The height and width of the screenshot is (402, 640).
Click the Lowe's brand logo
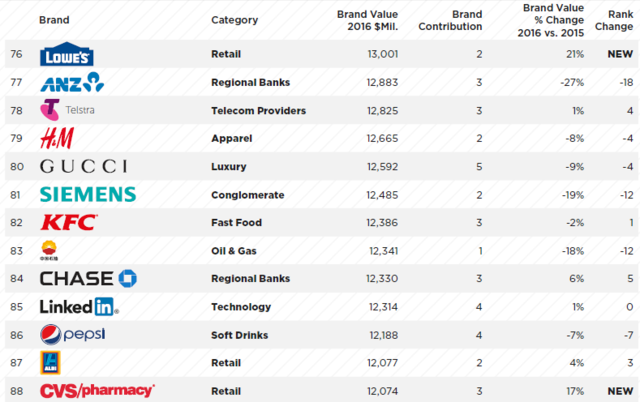(x=67, y=54)
